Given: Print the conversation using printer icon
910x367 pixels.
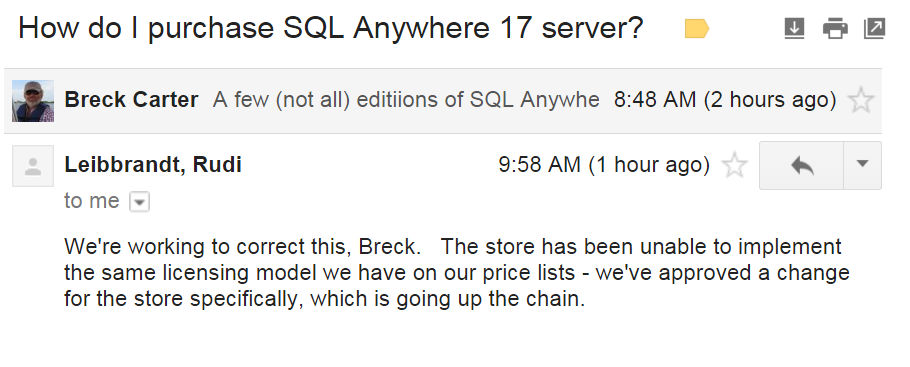Looking at the screenshot, I should [x=835, y=28].
